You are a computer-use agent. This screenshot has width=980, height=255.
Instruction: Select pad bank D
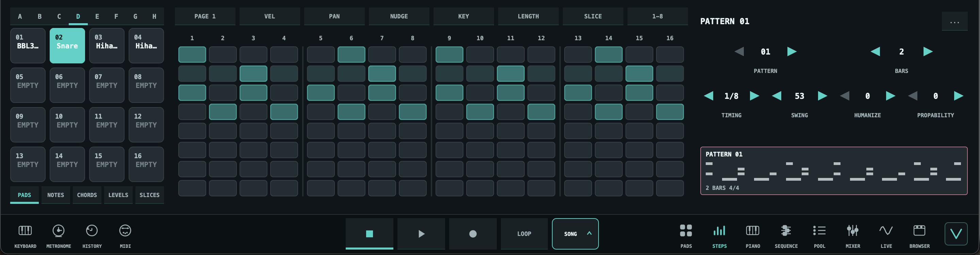click(78, 16)
